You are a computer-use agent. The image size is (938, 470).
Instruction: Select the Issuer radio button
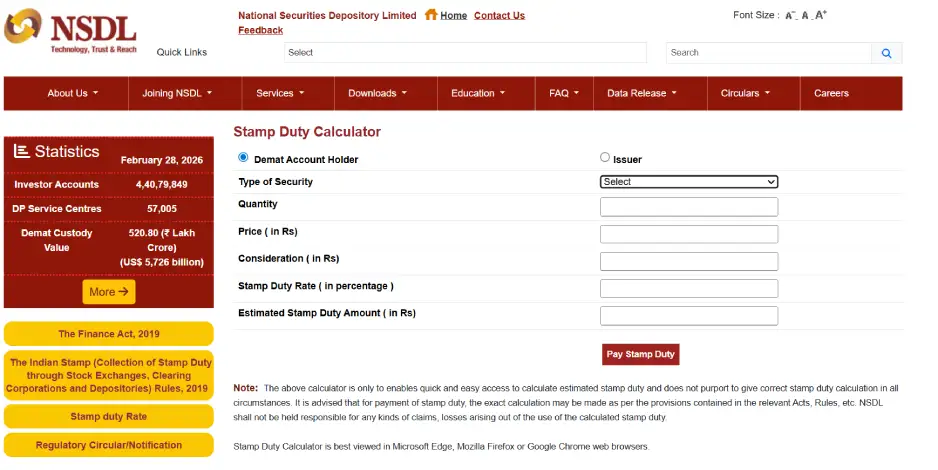pos(605,158)
